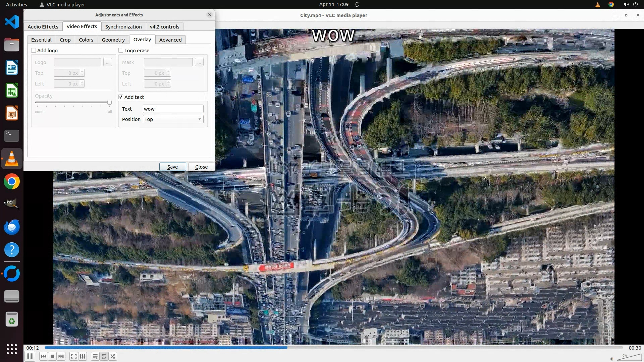Go to previous media track
This screenshot has height=362, width=644.
tap(44, 356)
